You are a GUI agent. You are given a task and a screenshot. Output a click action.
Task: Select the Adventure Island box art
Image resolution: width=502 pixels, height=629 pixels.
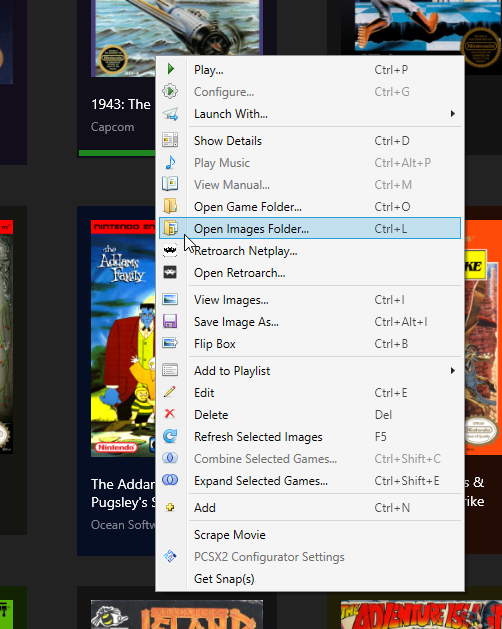pyautogui.click(x=421, y=615)
